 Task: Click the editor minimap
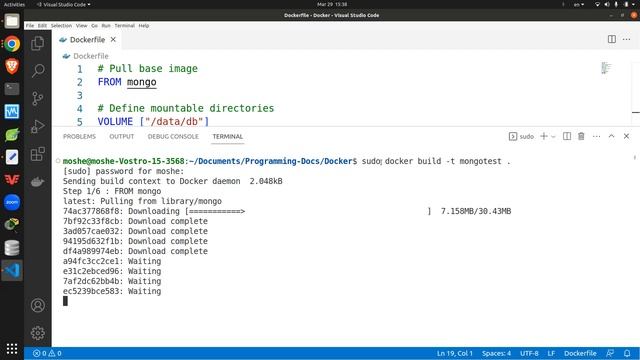pyautogui.click(x=606, y=68)
